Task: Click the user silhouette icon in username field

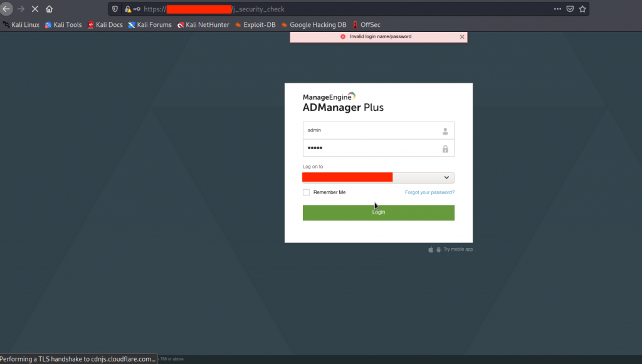Action: [445, 131]
